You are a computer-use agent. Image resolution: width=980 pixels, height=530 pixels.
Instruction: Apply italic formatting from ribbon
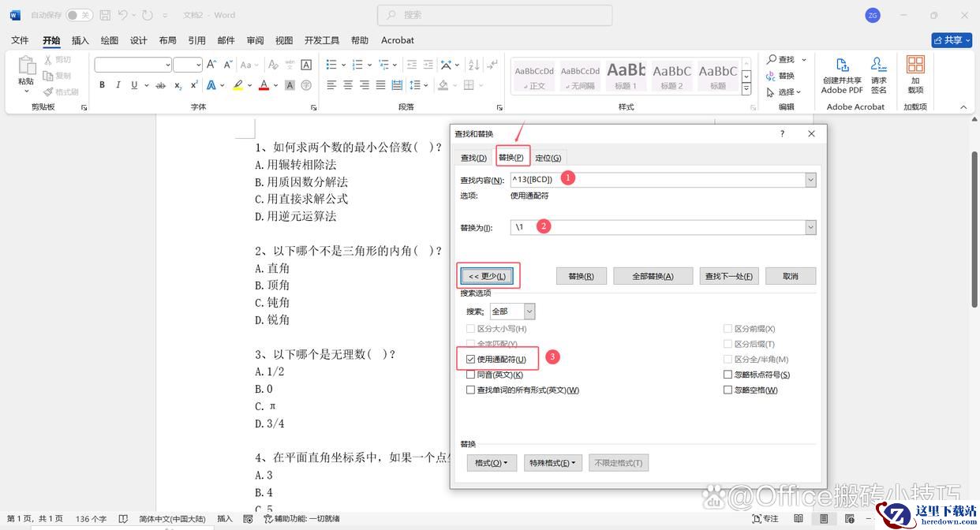point(118,85)
